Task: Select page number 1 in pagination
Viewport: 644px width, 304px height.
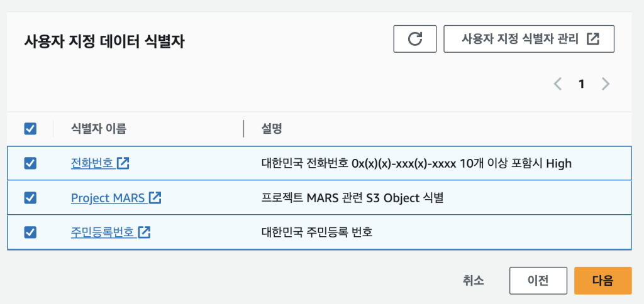Action: coord(581,84)
